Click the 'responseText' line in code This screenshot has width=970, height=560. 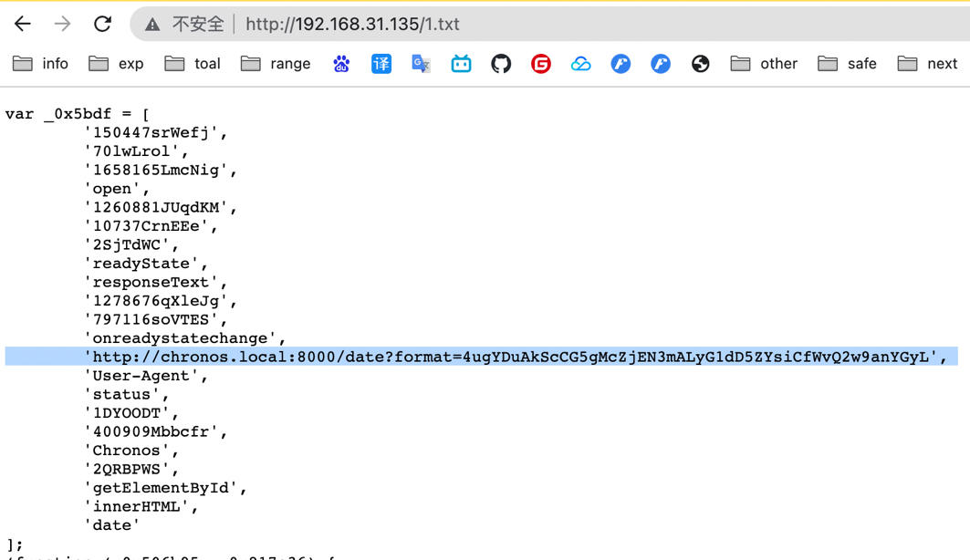[x=155, y=282]
